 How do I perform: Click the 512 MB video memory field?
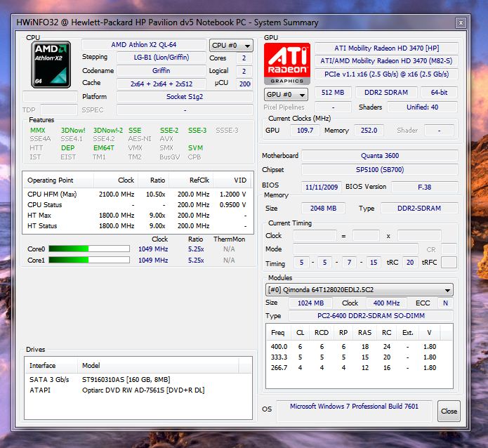coord(333,93)
